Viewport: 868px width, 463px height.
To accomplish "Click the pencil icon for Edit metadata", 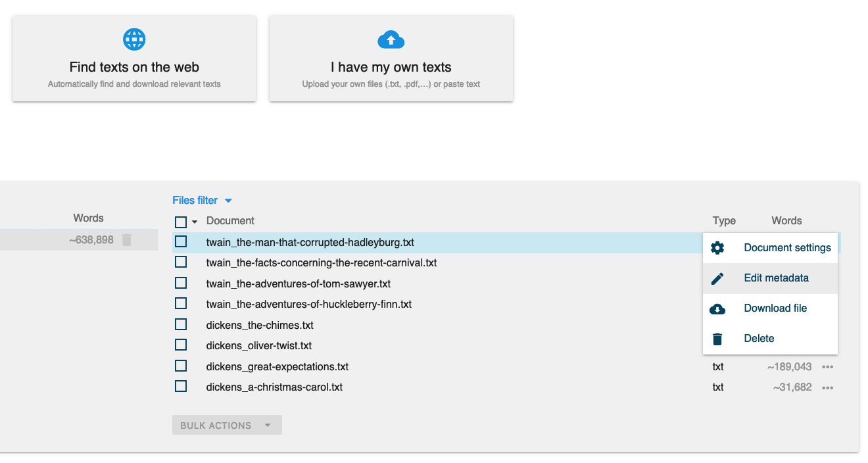I will point(717,278).
